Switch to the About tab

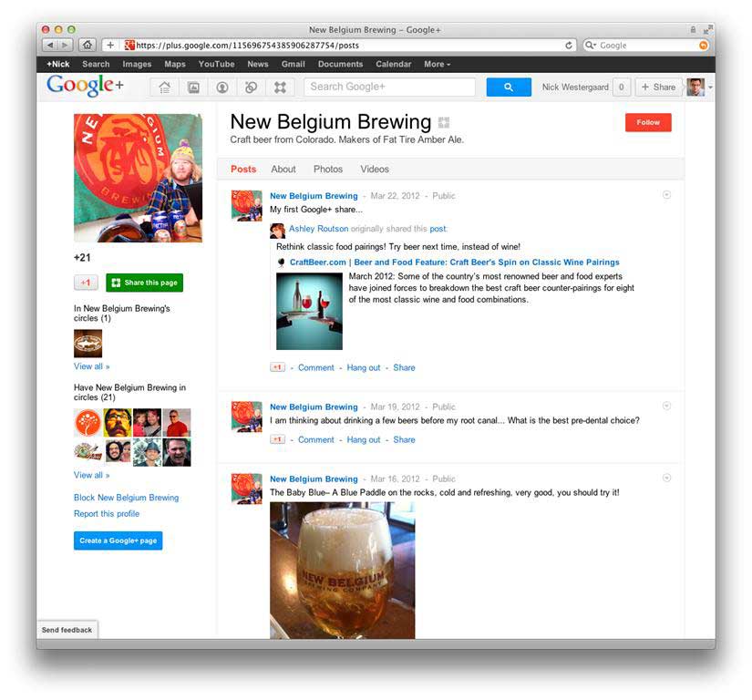point(283,169)
